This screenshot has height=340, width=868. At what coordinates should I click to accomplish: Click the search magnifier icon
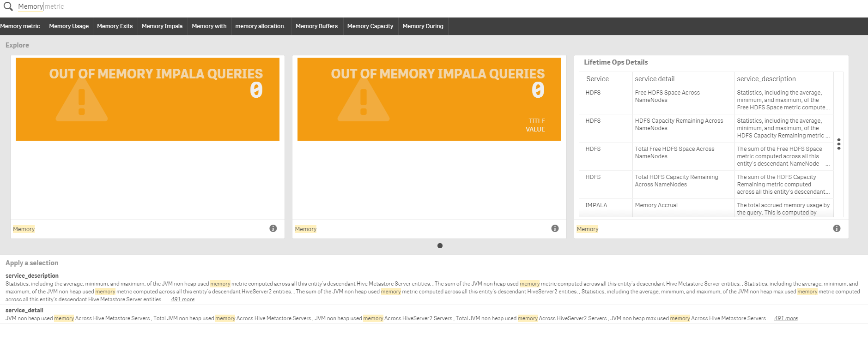8,6
